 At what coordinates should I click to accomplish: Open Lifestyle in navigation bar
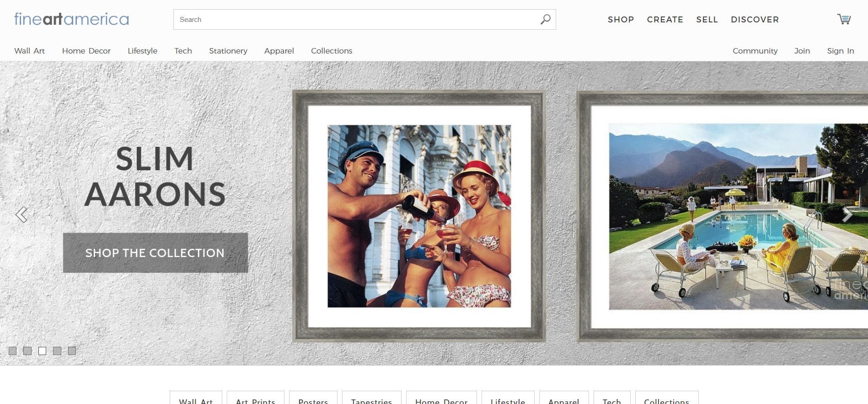(142, 51)
